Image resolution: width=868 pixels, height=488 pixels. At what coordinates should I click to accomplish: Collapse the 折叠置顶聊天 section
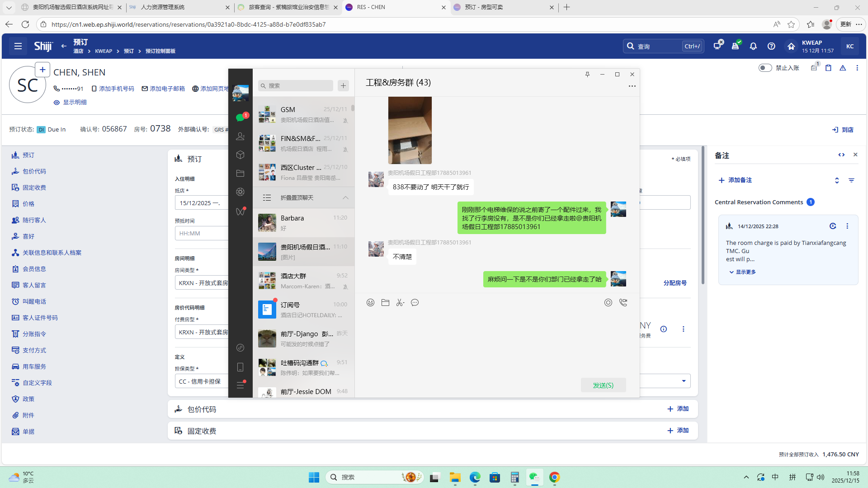[345, 198]
